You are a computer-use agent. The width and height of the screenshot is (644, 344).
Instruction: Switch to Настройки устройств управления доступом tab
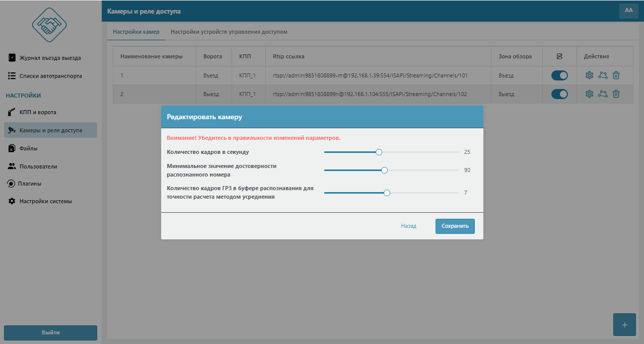229,32
